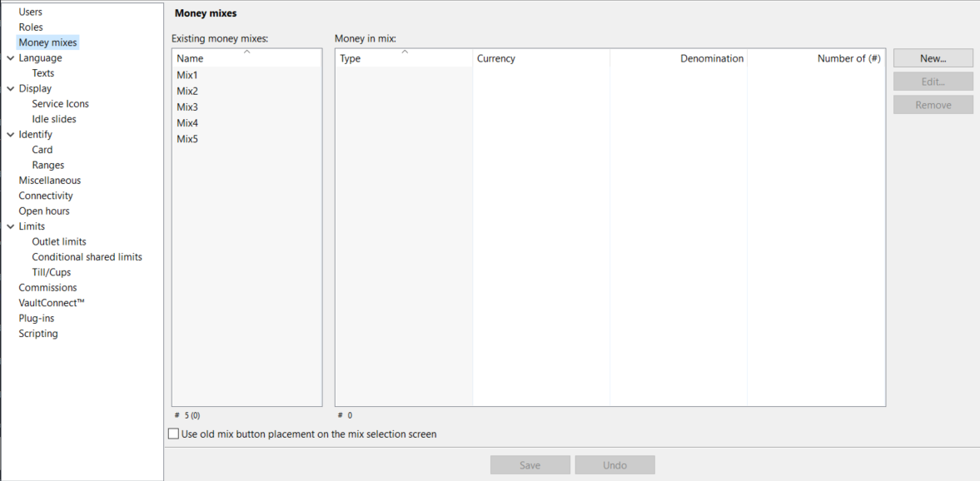Go to the Idle slides page

(x=52, y=118)
